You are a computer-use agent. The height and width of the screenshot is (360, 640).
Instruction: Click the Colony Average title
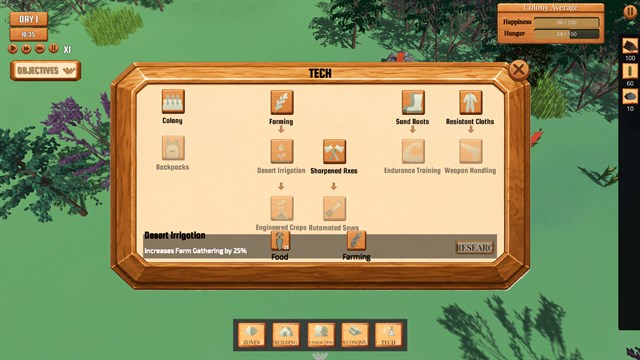pos(550,8)
